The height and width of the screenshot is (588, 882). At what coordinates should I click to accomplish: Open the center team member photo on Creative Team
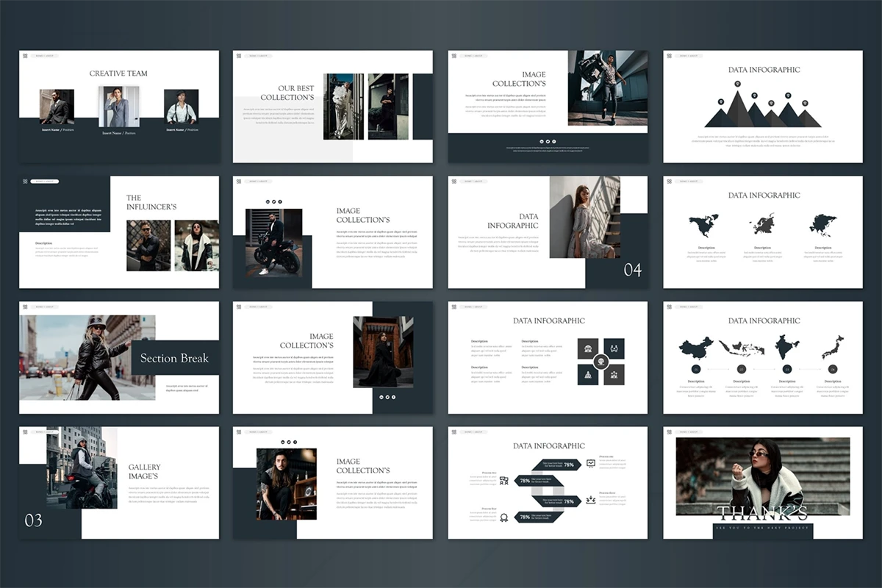click(x=118, y=107)
